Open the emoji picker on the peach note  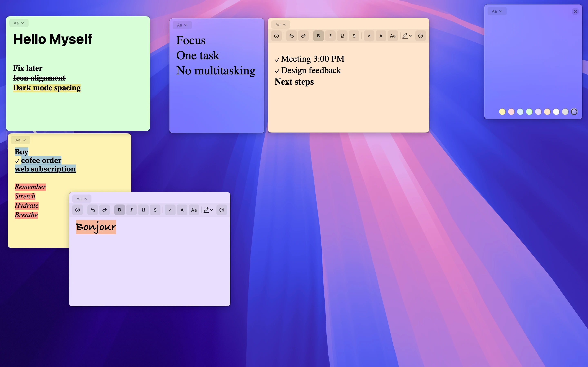pos(420,36)
